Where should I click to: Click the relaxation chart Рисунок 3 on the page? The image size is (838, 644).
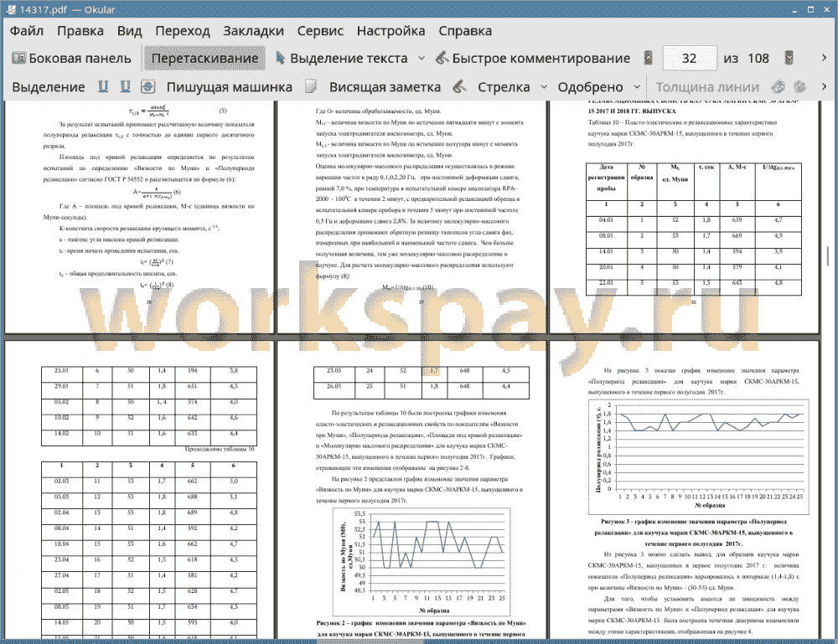(x=699, y=456)
